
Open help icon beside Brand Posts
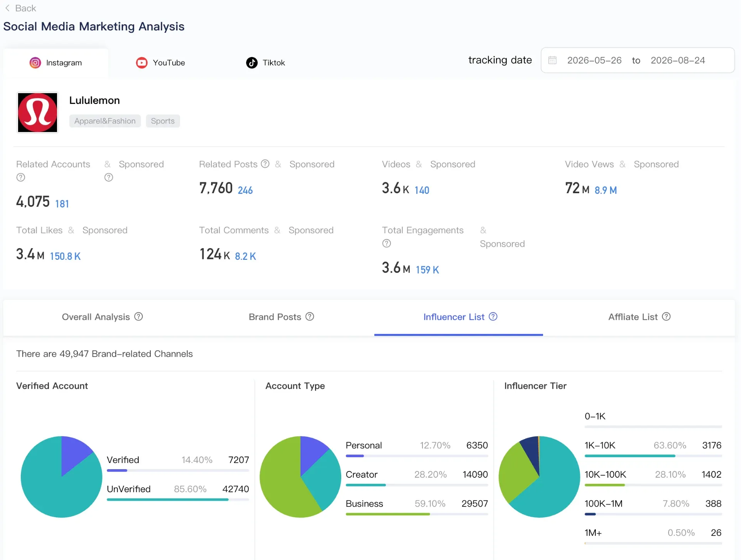pyautogui.click(x=310, y=316)
